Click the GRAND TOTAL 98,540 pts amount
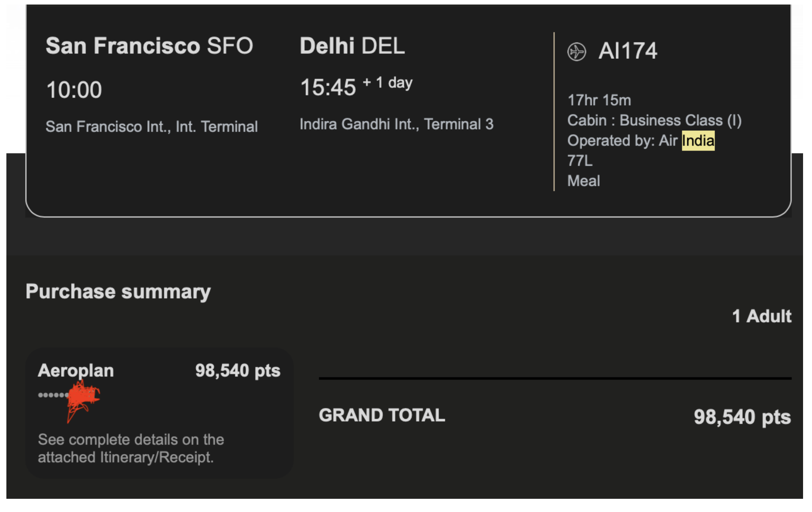Viewport: 812px width, 512px height. [742, 417]
